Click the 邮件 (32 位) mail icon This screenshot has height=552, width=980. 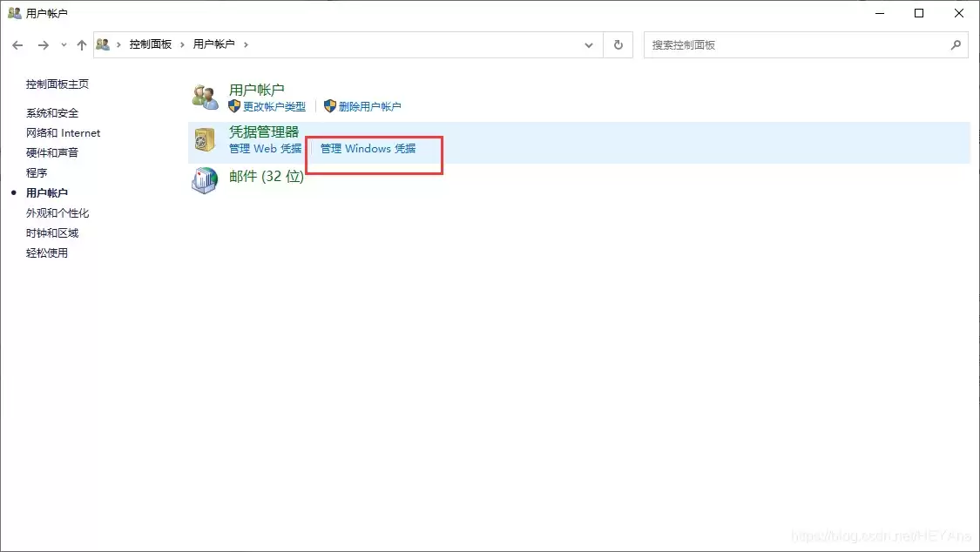(x=205, y=180)
